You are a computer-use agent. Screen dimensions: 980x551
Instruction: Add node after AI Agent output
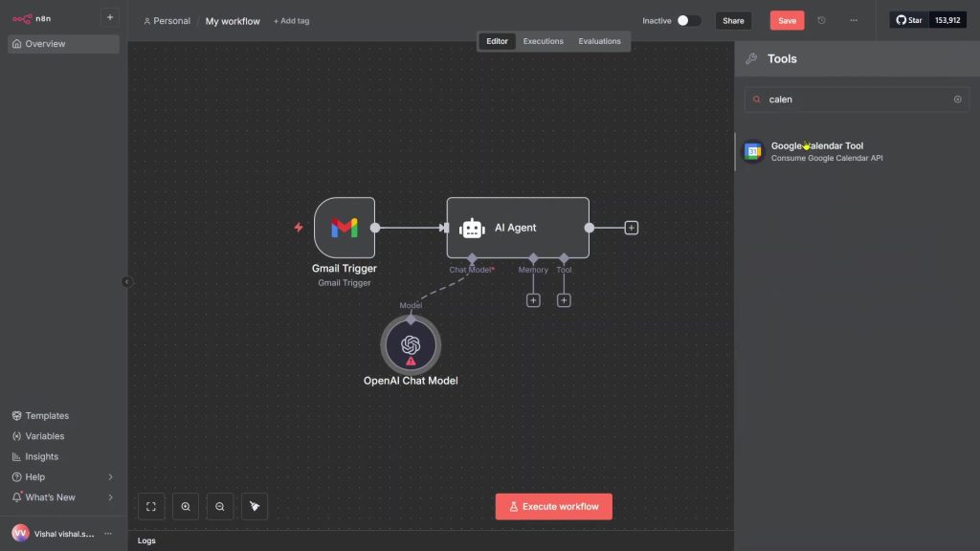[631, 228]
